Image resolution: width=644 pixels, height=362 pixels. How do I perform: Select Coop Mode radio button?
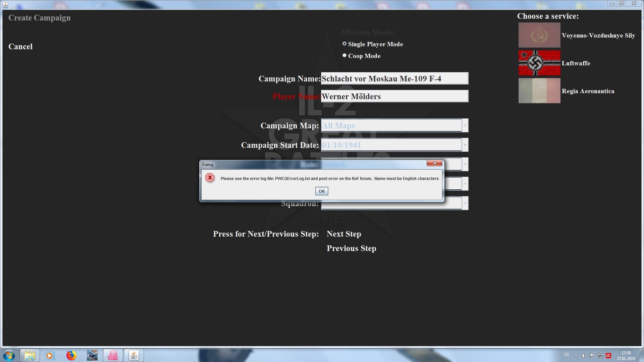point(344,56)
